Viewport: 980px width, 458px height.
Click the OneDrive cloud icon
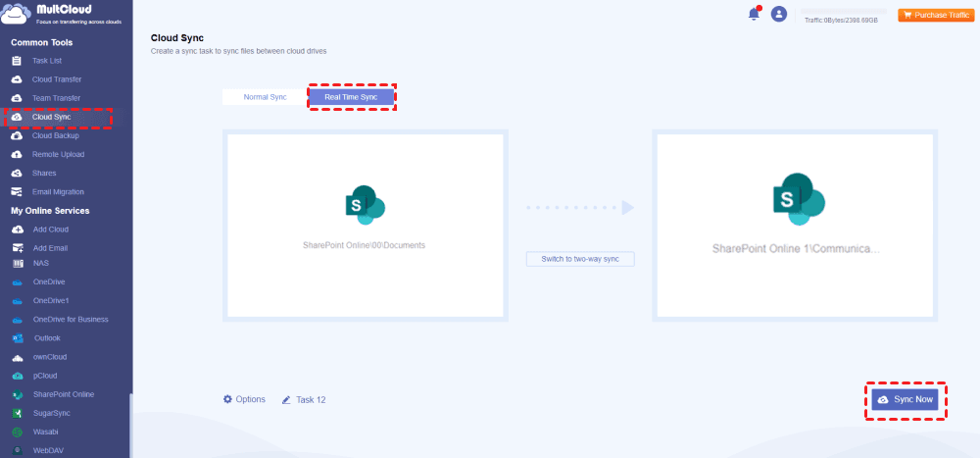pos(18,282)
